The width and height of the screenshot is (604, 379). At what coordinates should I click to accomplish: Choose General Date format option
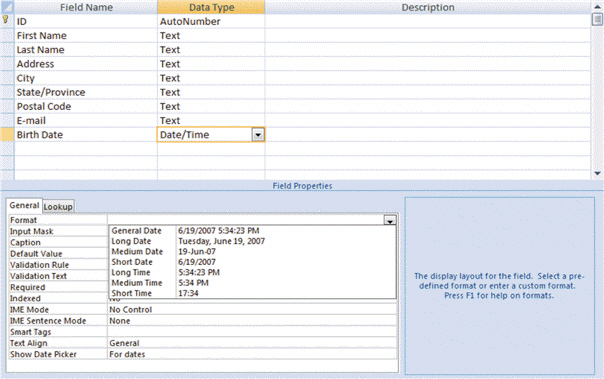253,231
